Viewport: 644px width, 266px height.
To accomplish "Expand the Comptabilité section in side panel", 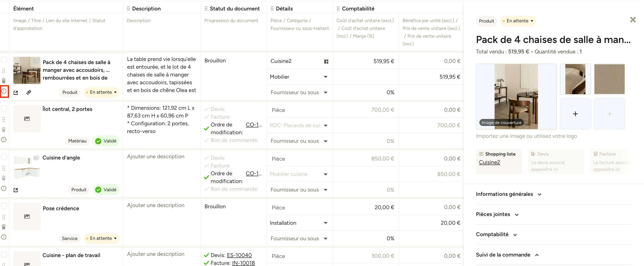I will 496,234.
